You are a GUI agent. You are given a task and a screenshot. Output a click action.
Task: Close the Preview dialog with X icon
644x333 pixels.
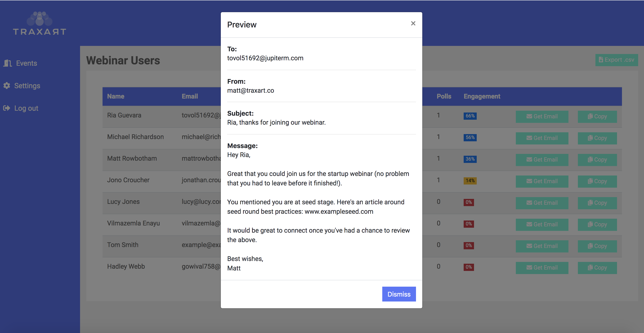[x=413, y=24]
